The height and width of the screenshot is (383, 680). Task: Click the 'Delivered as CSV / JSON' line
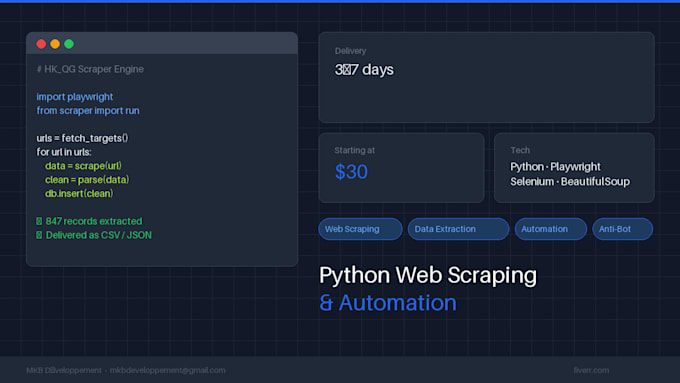pyautogui.click(x=94, y=235)
